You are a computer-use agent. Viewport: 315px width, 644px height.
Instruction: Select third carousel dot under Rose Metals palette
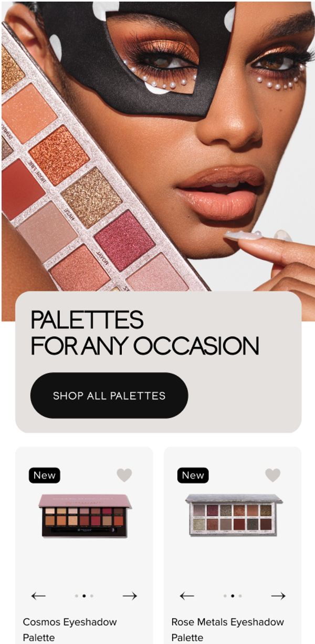(x=240, y=596)
